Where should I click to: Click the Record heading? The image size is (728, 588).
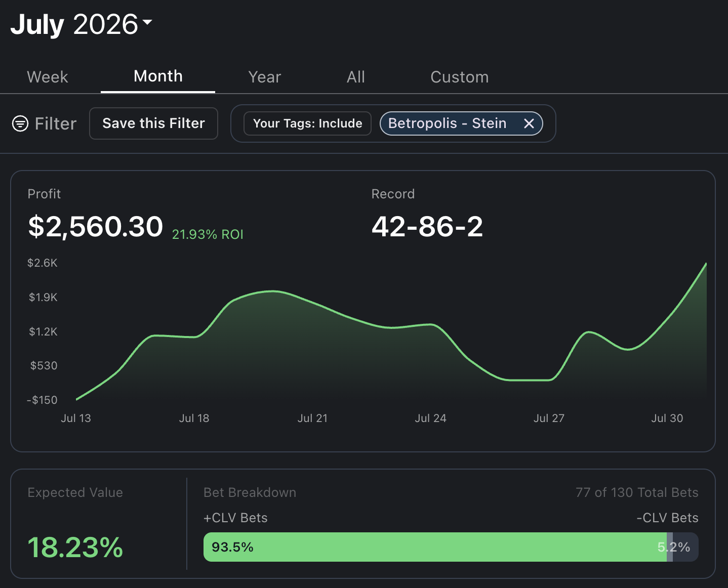point(393,194)
